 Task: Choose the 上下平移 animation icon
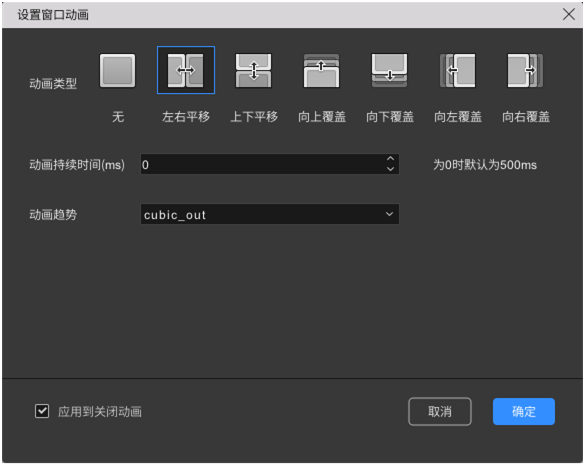pos(254,70)
